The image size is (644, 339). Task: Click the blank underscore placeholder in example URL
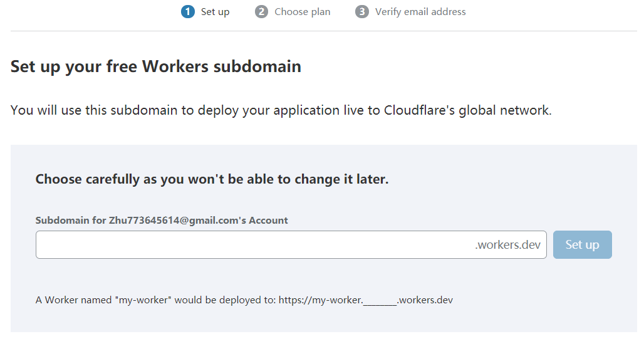pyautogui.click(x=380, y=300)
